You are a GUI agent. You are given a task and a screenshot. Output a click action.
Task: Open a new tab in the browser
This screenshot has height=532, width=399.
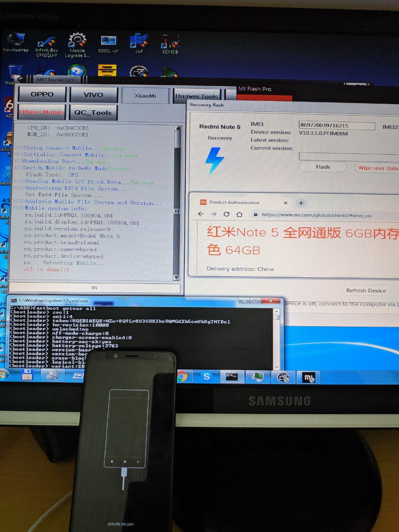pos(301,203)
